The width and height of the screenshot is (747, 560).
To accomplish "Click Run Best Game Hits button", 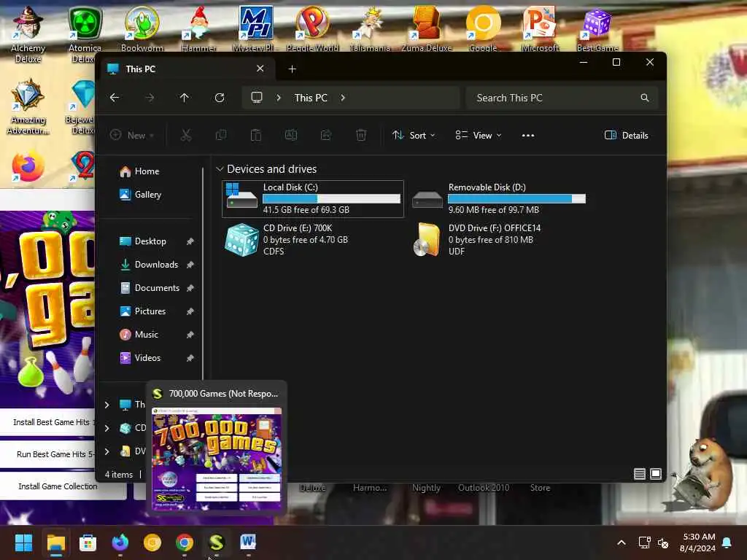I will (47, 454).
